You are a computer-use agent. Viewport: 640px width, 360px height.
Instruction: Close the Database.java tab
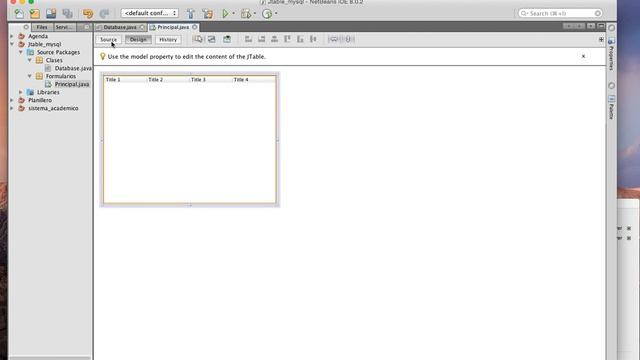(x=142, y=27)
